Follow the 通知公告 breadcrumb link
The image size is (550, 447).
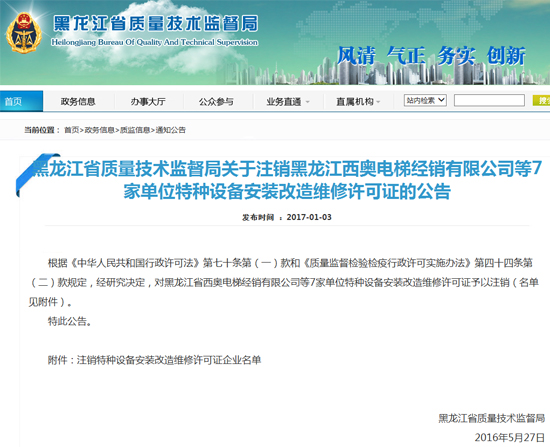[x=170, y=130]
